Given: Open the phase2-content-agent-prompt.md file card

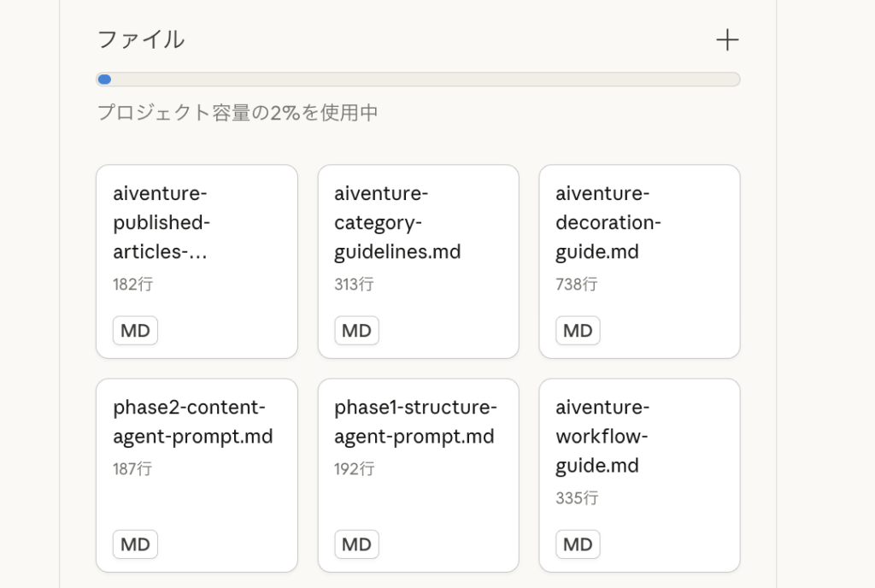Looking at the screenshot, I should pyautogui.click(x=197, y=474).
